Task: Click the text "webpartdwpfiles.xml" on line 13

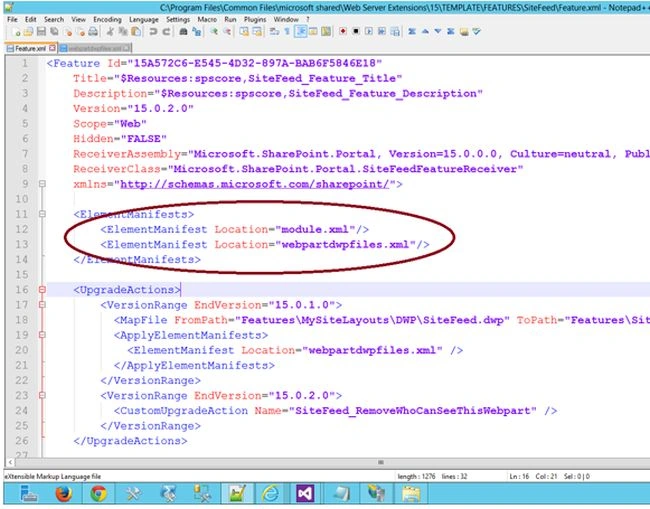Action: 345,245
